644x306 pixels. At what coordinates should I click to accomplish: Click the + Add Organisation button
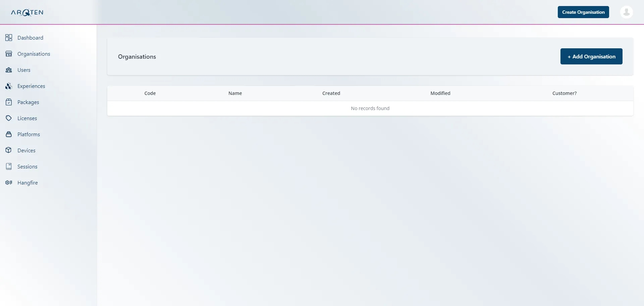point(591,56)
